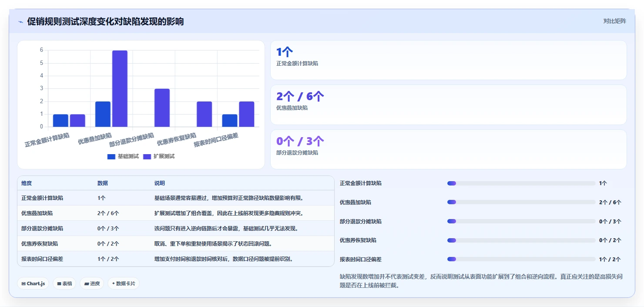
Task: Click the 部分退款分摊缺陷 bar in chart
Action: 162,108
